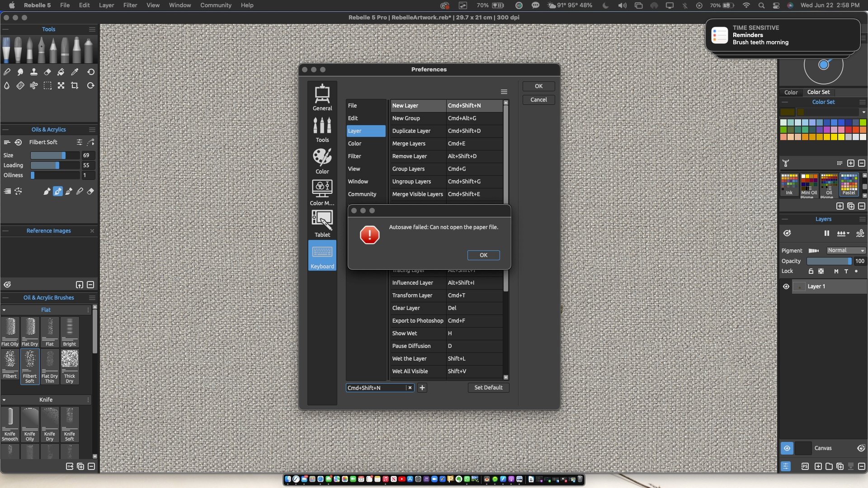This screenshot has height=488, width=868.
Task: Switch to the Color tab
Action: [x=791, y=92]
